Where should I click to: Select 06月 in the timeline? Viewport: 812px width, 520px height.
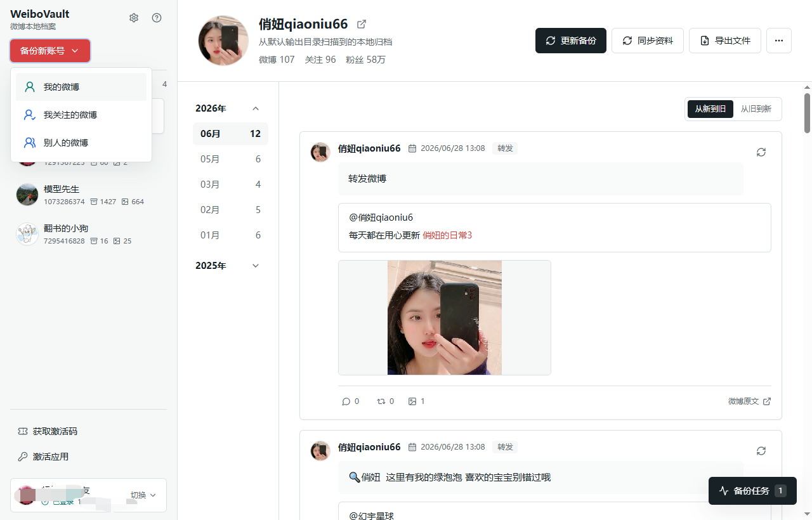(x=230, y=134)
